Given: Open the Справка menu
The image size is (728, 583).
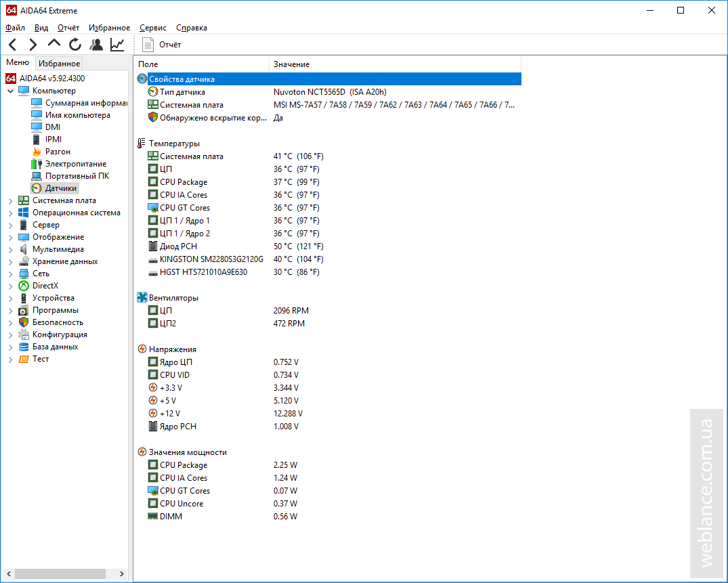Looking at the screenshot, I should tap(192, 28).
